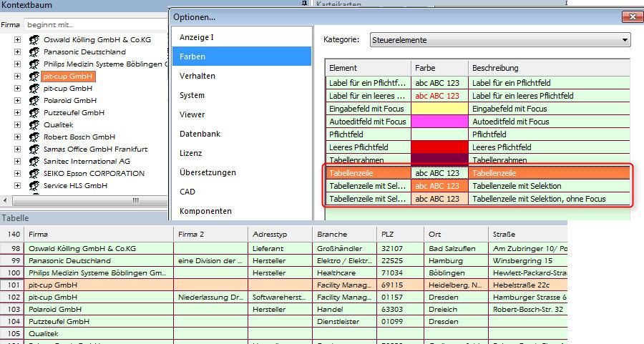This screenshot has height=344, width=644.
Task: Click Kontextbaum horizontal scrollbar thumb
Action: [x=90, y=201]
